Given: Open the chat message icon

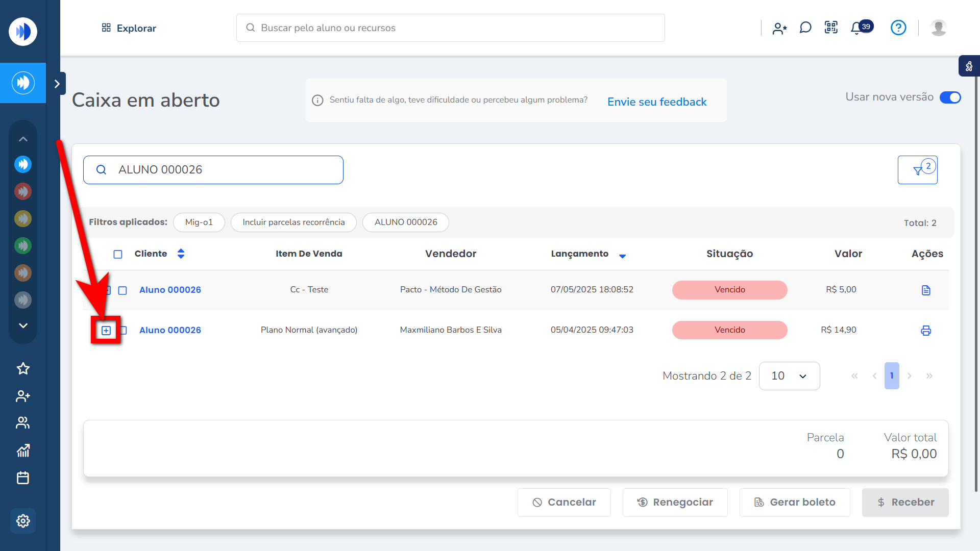Looking at the screenshot, I should click(805, 28).
